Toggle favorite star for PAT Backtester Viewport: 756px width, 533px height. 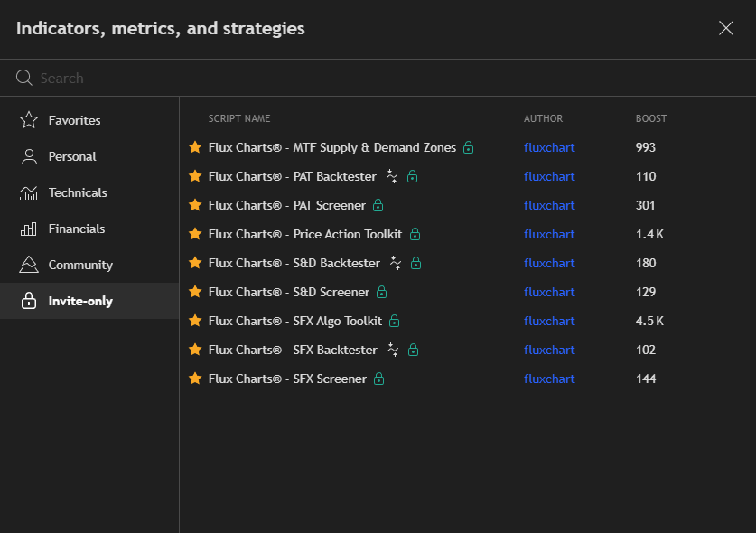(x=195, y=176)
